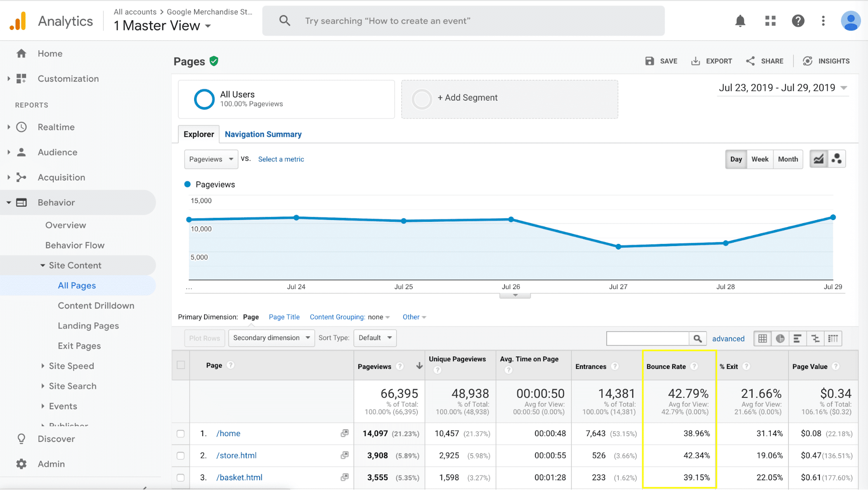This screenshot has height=490, width=868.
Task: Check the /store.html row checkbox
Action: tap(181, 456)
